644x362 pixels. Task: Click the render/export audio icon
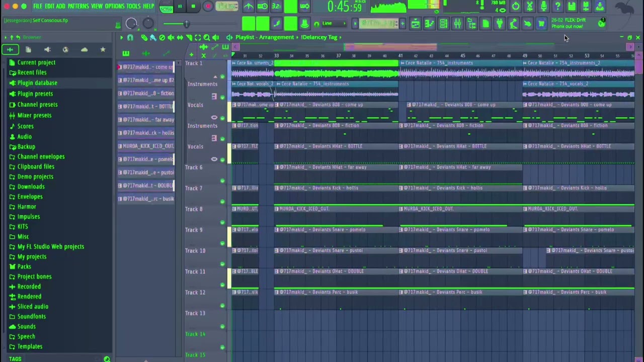tap(586, 6)
